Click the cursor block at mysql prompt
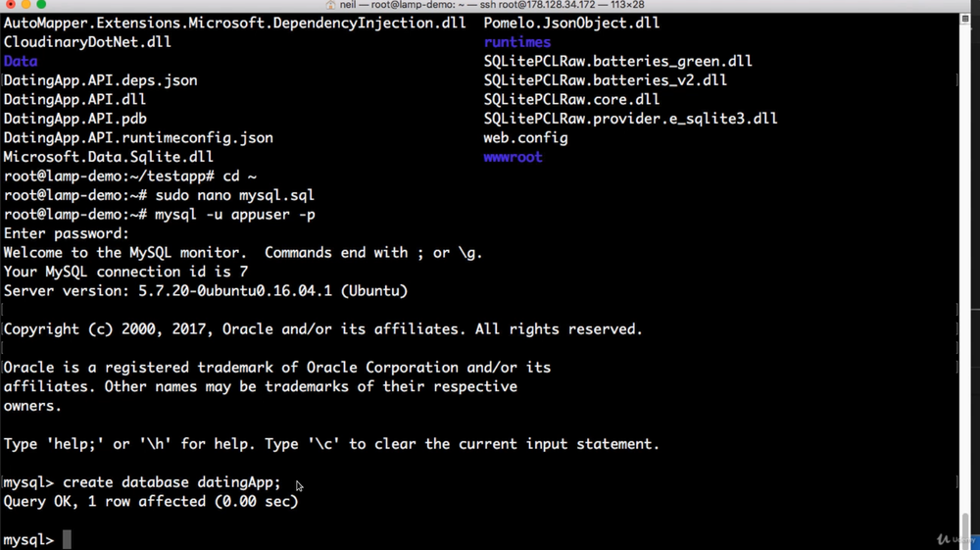 tap(67, 539)
